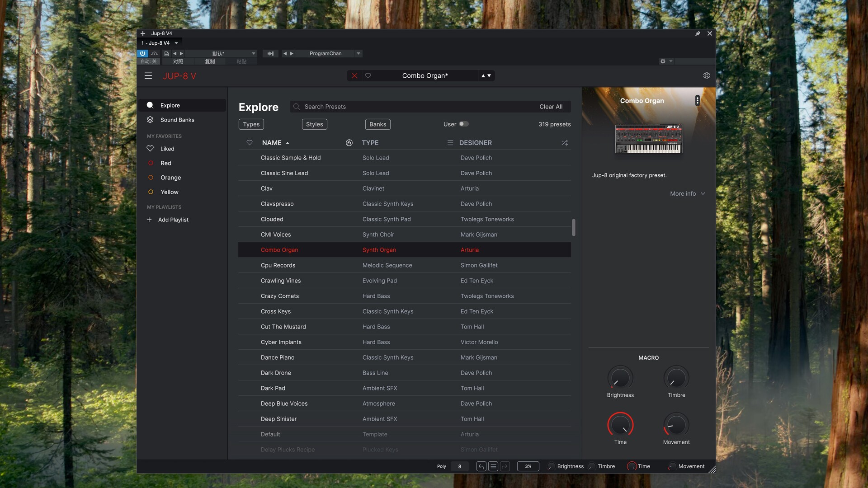This screenshot has height=488, width=868.
Task: Select the Cpu Records preset row
Action: click(x=405, y=265)
